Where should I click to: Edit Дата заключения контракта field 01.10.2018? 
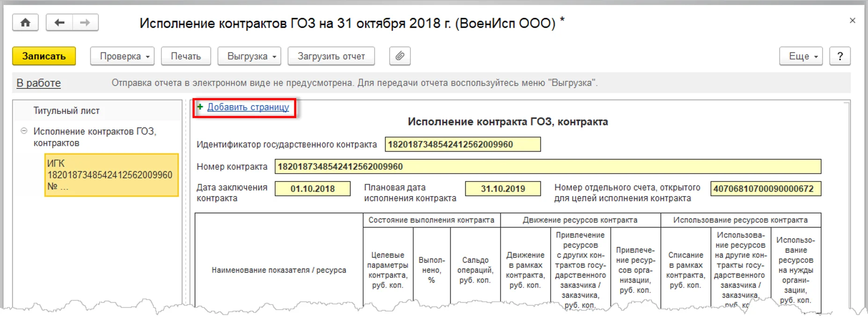[313, 189]
